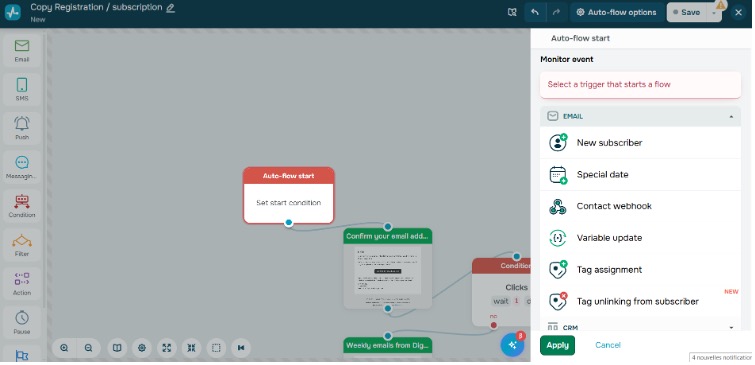Add a Messenger block from the sidebar
This screenshot has width=755, height=365.
click(x=22, y=167)
